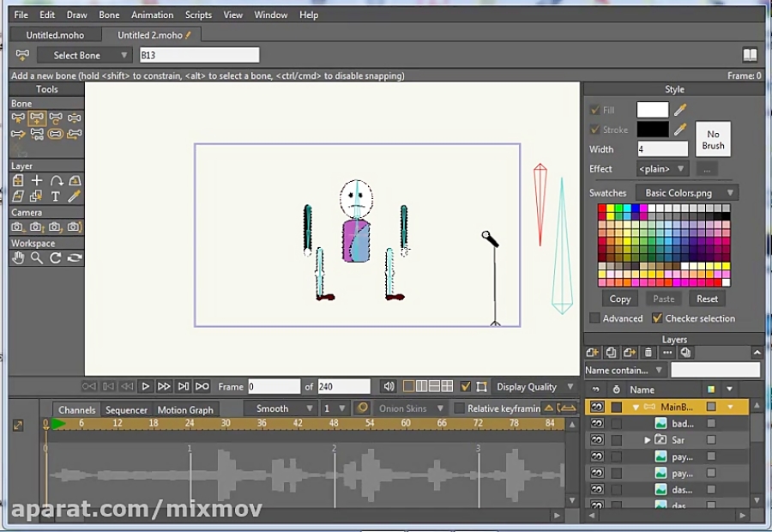
Task: Collapse the MainB... bone layer group
Action: pyautogui.click(x=636, y=408)
